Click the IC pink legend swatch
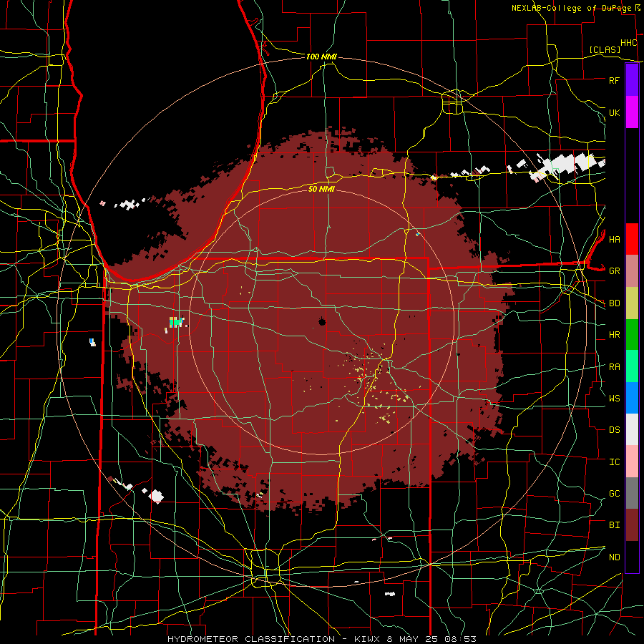644x644 pixels. (632, 462)
